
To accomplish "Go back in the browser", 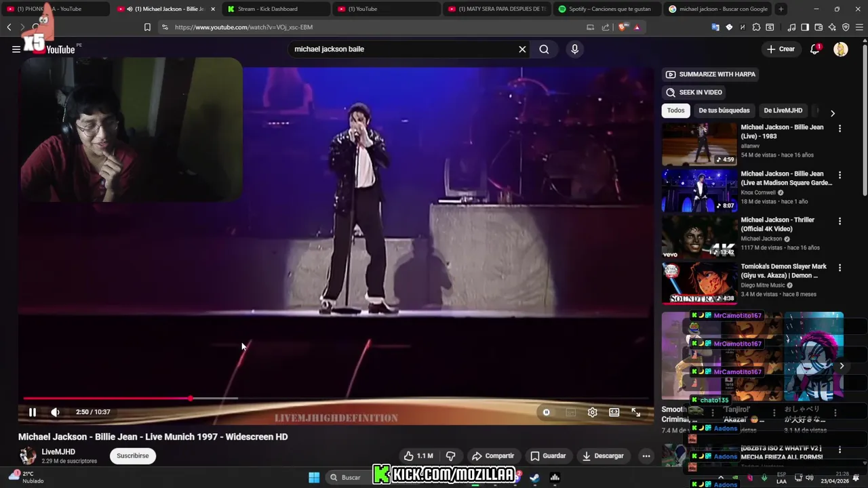I will point(9,27).
